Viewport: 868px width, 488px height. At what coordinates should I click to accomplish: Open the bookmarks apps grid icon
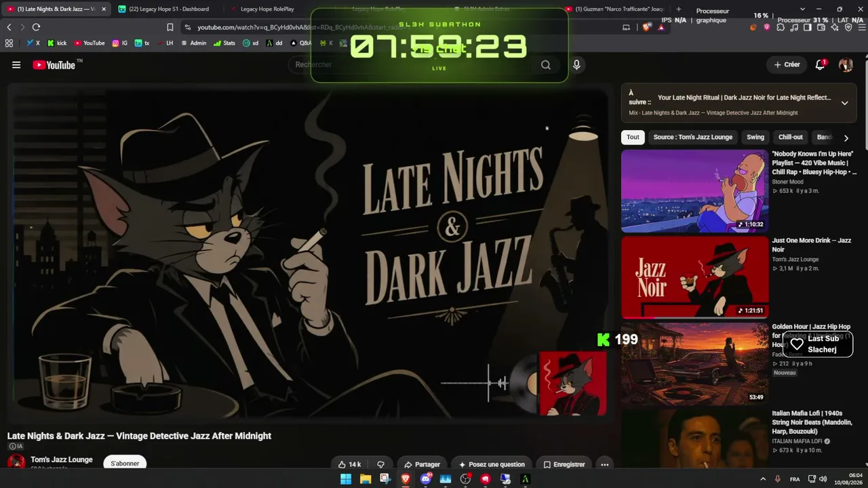point(9,43)
